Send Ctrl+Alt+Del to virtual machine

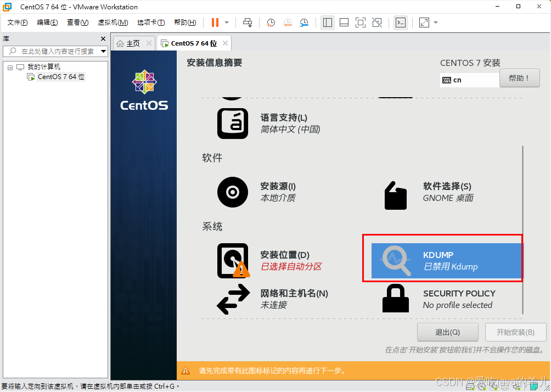[x=248, y=23]
